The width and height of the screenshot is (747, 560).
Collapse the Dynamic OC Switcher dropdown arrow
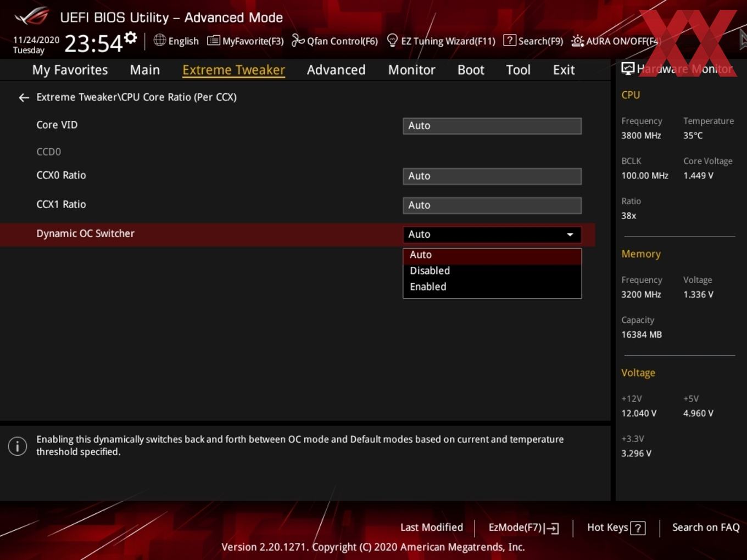pyautogui.click(x=570, y=234)
